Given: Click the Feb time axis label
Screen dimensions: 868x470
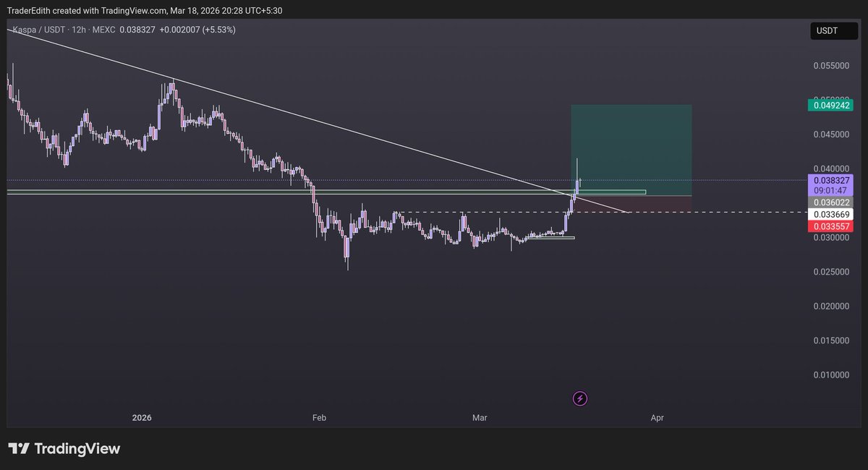Looking at the screenshot, I should pos(319,418).
